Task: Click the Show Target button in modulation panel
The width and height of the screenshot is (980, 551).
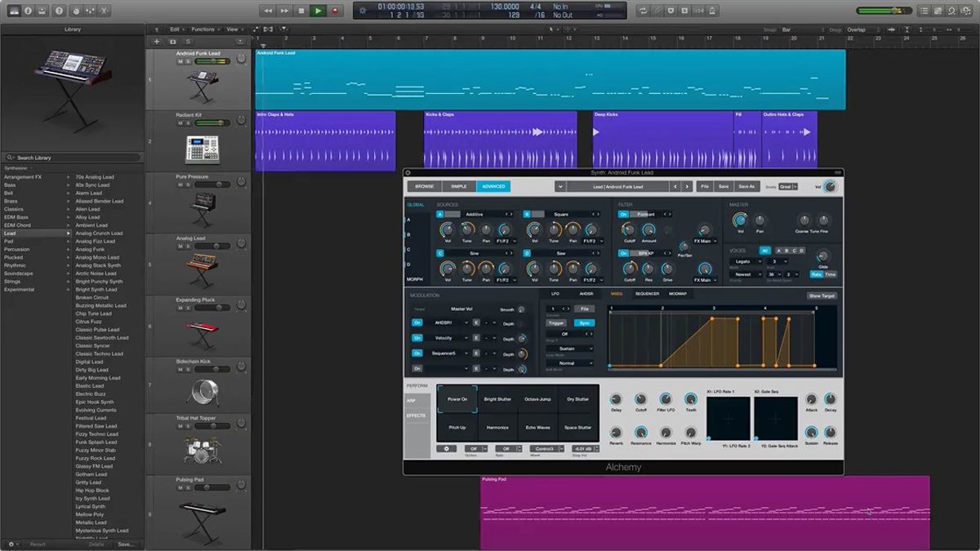Action: [x=821, y=295]
